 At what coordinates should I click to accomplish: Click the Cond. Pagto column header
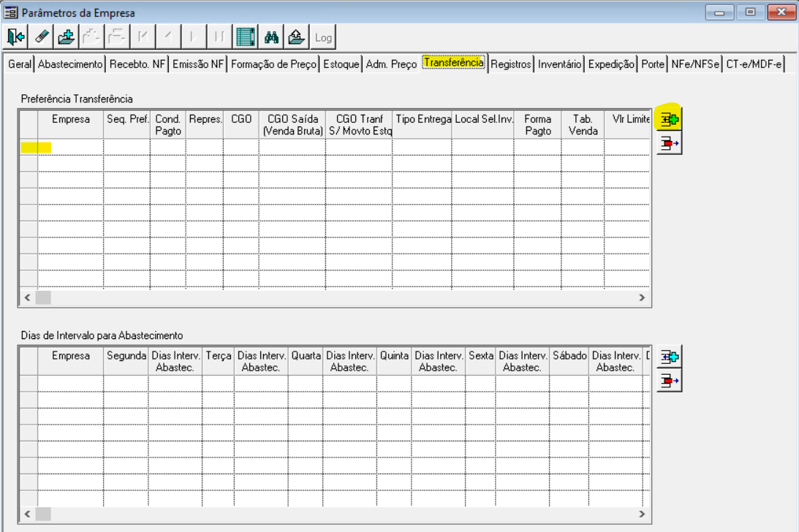[x=168, y=124]
